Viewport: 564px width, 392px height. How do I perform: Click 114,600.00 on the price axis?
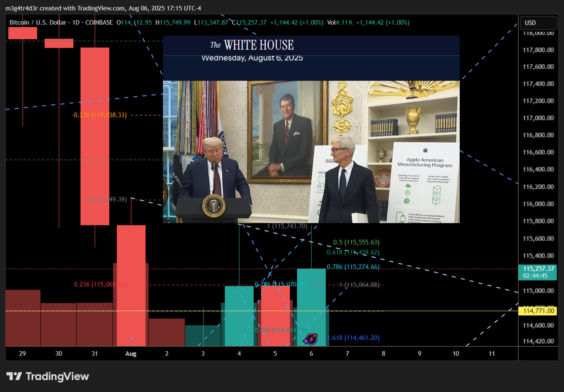(x=539, y=325)
